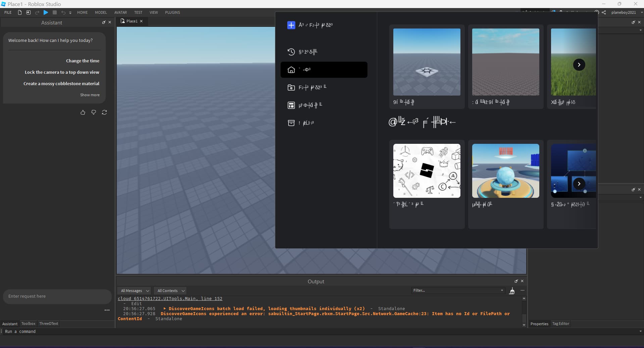Click the Redo arrow icon in the toolbar
Screen dimensions: 644x348
tap(37, 12)
